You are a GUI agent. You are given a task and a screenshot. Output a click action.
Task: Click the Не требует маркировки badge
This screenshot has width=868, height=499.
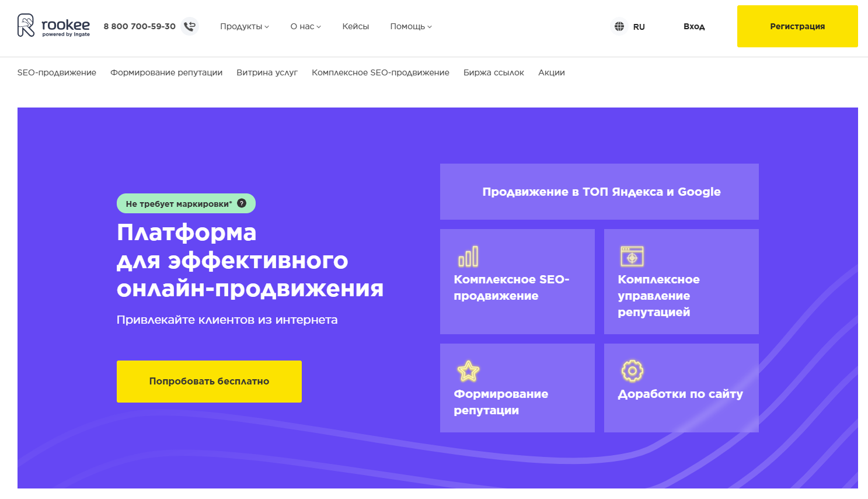(186, 203)
